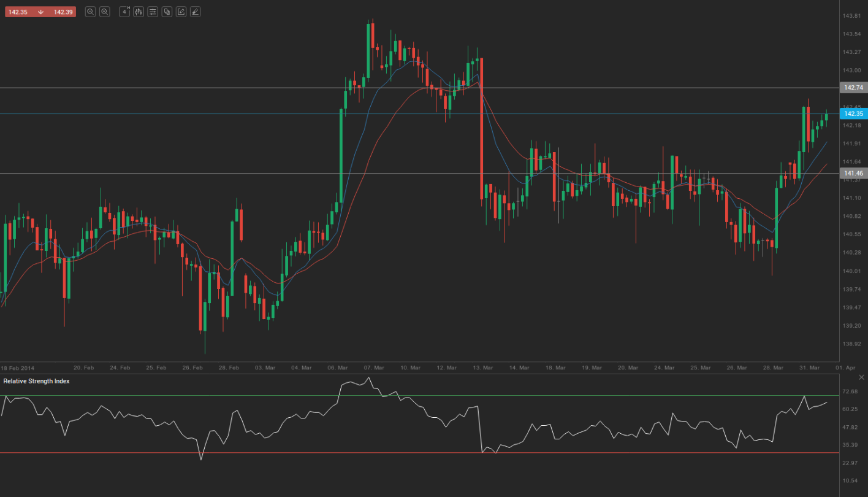Click the 07. Mar date on time axis
This screenshot has width=868, height=497.
pos(374,368)
